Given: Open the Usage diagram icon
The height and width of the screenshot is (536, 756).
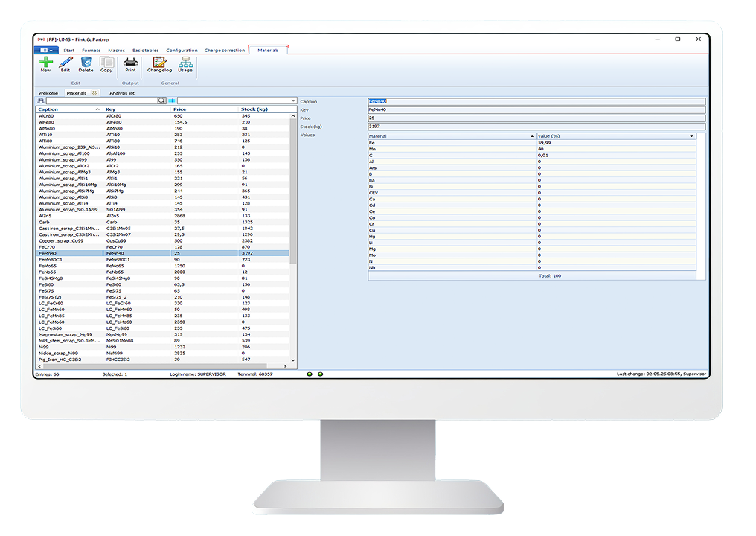Looking at the screenshot, I should (x=185, y=63).
